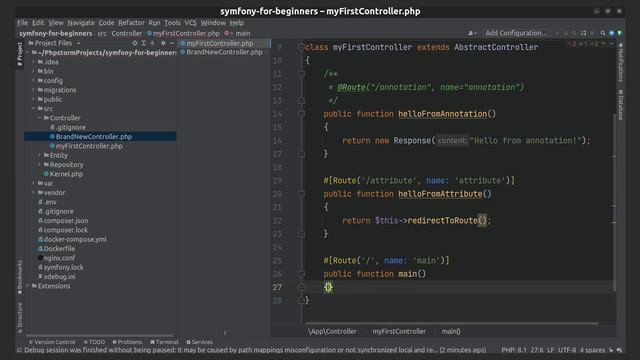Collapse the Controller folder

click(40, 118)
